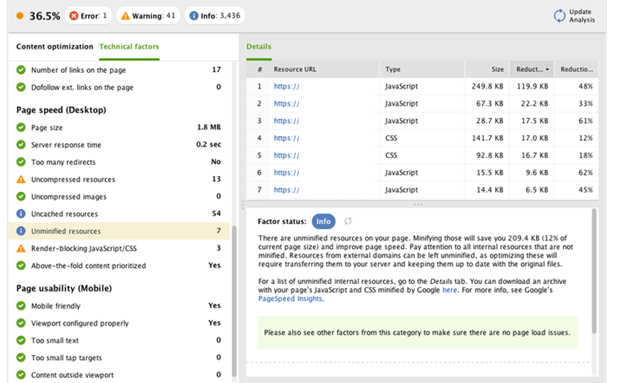
Task: Select the Details tab
Action: click(259, 46)
